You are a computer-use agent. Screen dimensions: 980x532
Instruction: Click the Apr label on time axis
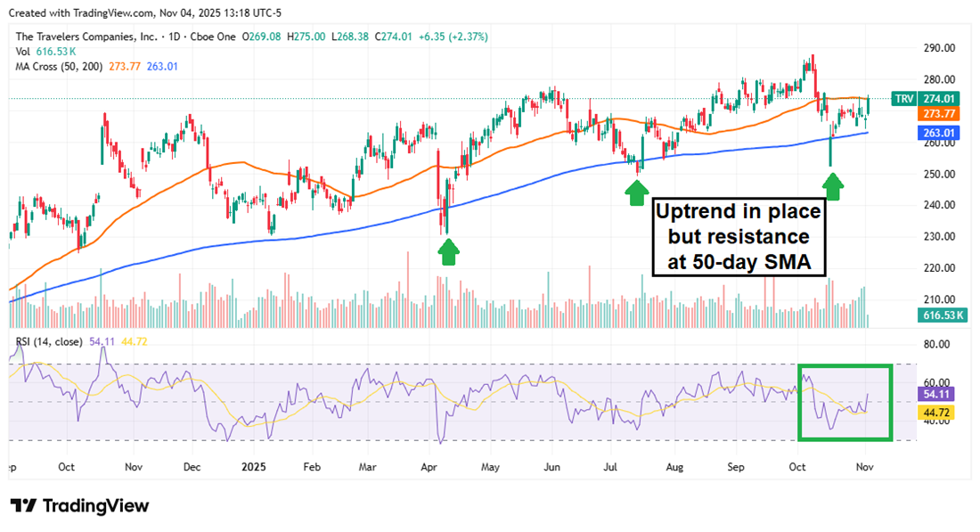429,467
